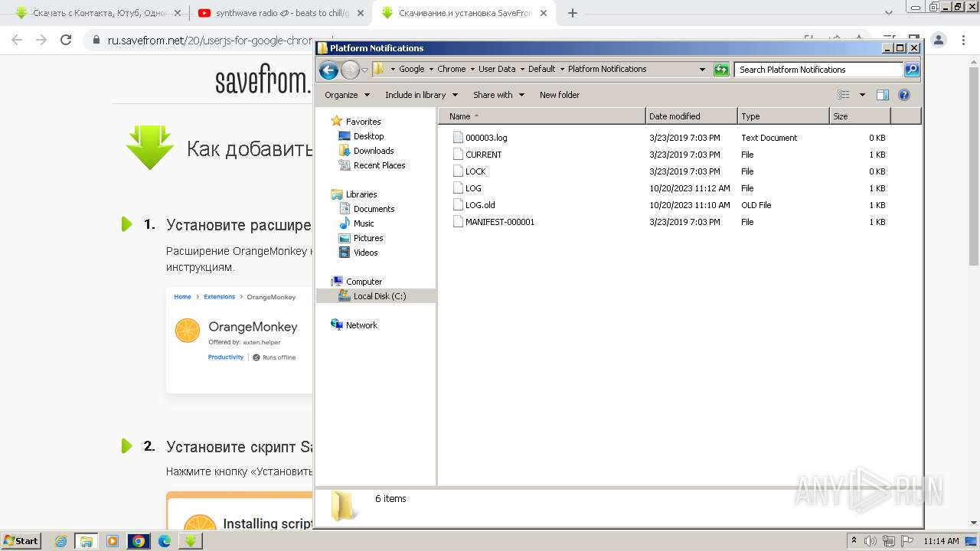Go to Google breadcrumb folder
Screen dimensions: 980x551
click(x=411, y=69)
